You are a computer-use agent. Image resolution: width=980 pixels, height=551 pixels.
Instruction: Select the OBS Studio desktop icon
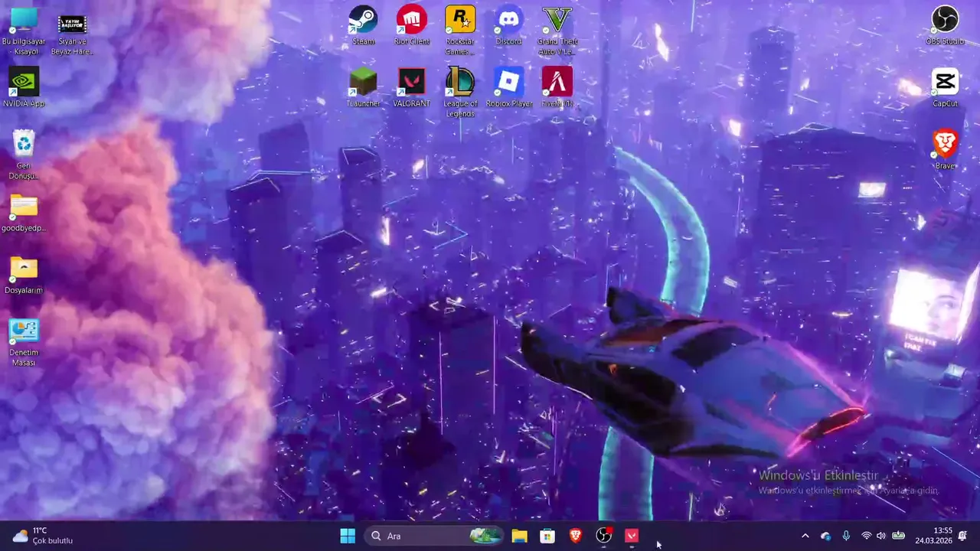pos(946,25)
